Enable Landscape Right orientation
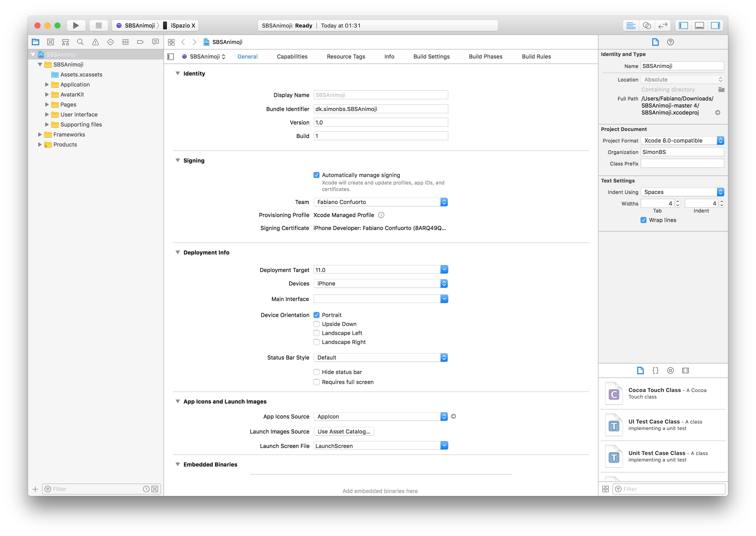 click(316, 342)
